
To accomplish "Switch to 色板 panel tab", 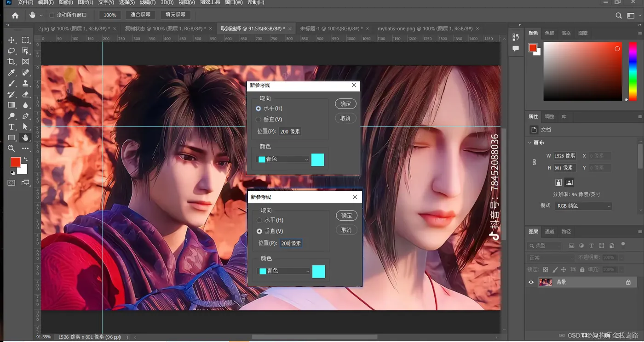I will [550, 33].
